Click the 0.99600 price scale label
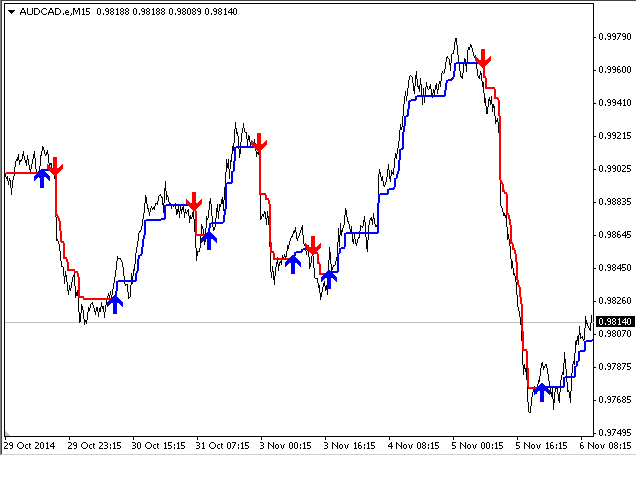The height and width of the screenshot is (480, 640). 615,70
